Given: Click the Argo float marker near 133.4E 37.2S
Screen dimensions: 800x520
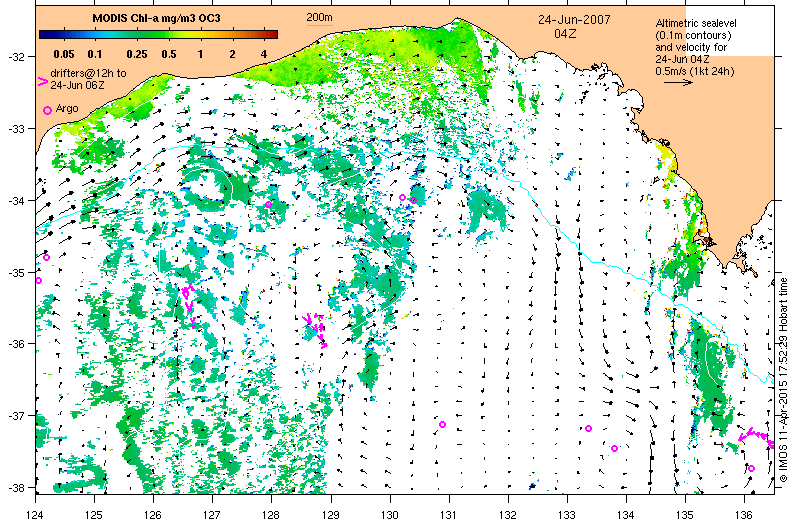Looking at the screenshot, I should [x=588, y=429].
